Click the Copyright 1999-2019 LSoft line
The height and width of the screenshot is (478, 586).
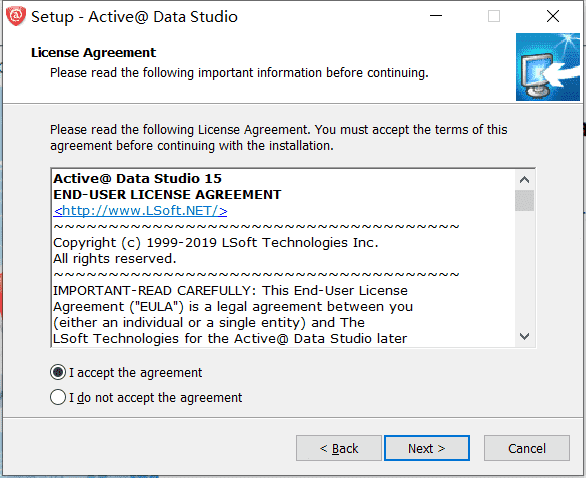(216, 243)
